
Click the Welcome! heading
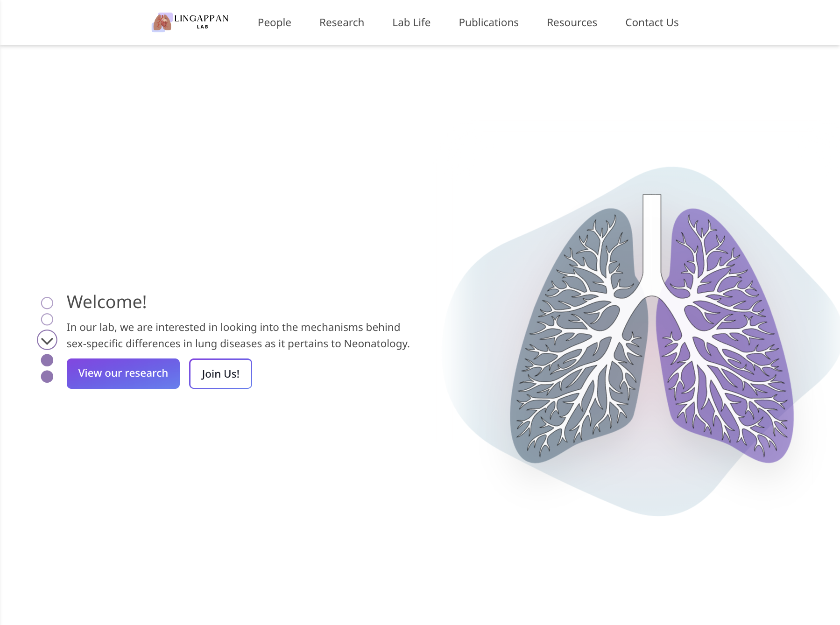[107, 302]
